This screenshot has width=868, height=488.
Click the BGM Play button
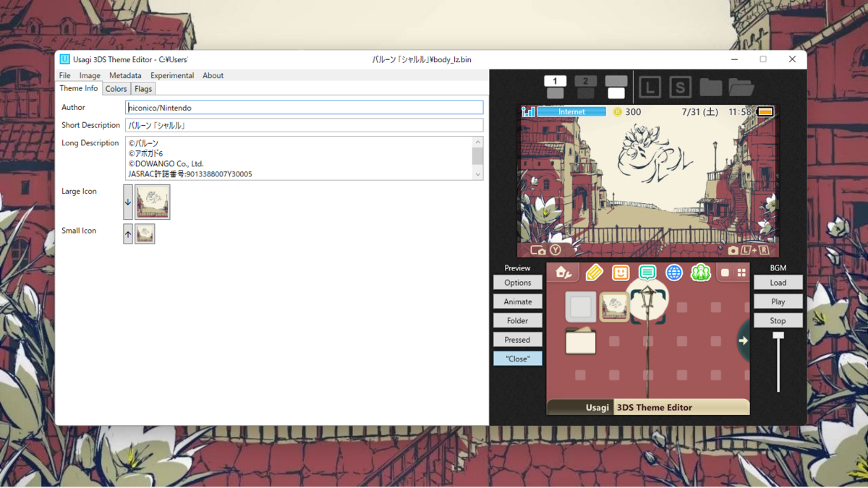click(778, 301)
